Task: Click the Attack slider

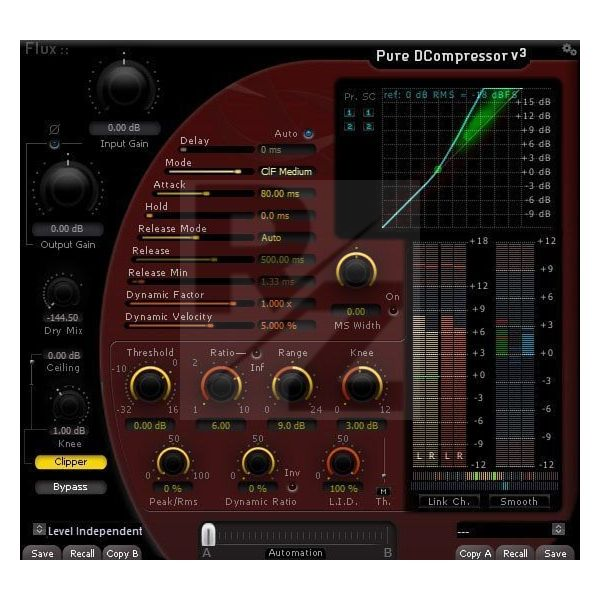Action: 204,194
